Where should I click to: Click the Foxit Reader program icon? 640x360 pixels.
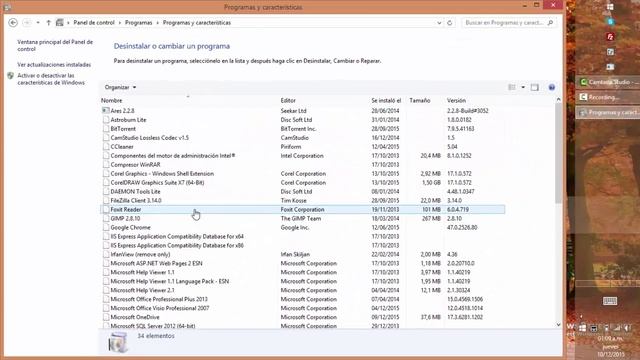pyautogui.click(x=106, y=209)
